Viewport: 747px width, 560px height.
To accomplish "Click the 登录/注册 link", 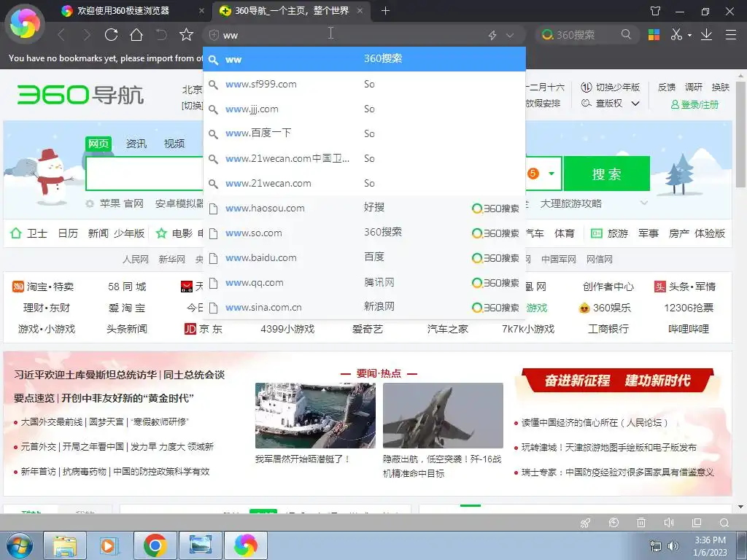I will (694, 104).
